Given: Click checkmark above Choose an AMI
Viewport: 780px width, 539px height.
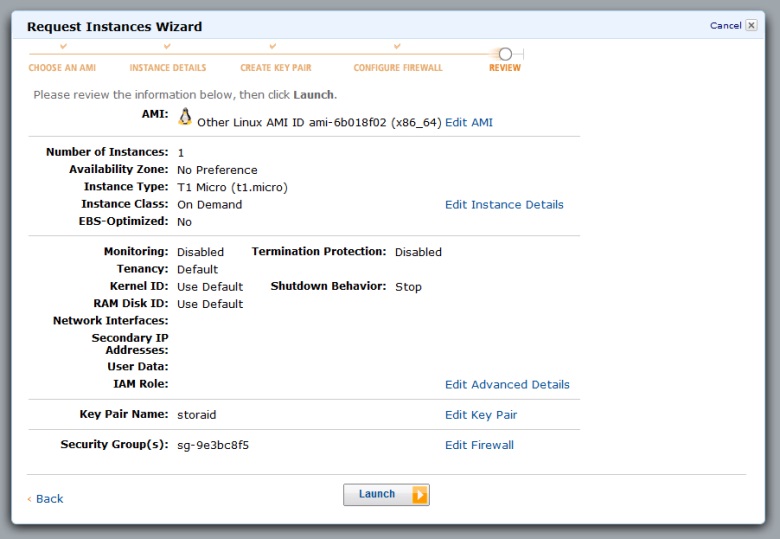Looking at the screenshot, I should point(63,46).
